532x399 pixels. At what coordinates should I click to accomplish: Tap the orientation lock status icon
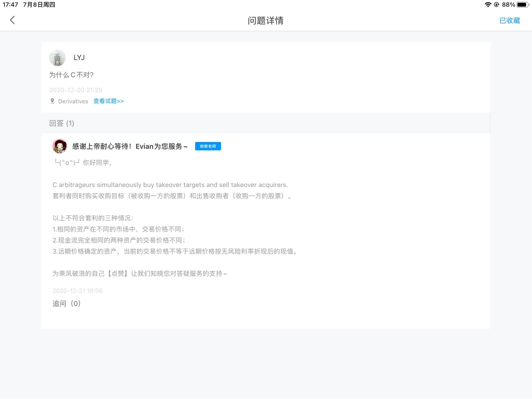coord(497,5)
